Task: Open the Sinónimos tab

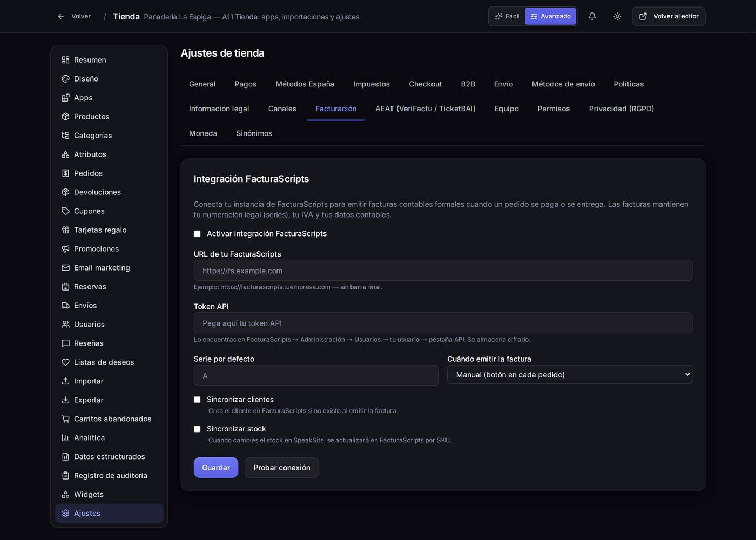Action: pos(254,134)
